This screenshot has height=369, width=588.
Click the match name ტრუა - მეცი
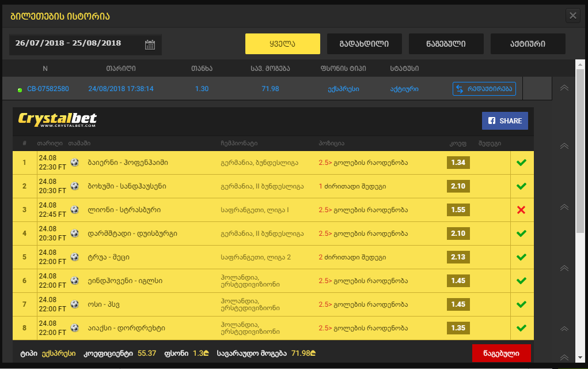(x=108, y=257)
